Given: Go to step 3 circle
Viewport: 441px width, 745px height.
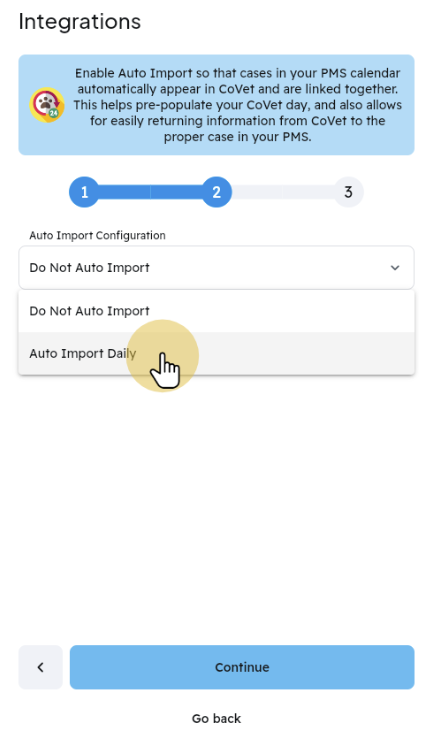Looking at the screenshot, I should pos(348,192).
